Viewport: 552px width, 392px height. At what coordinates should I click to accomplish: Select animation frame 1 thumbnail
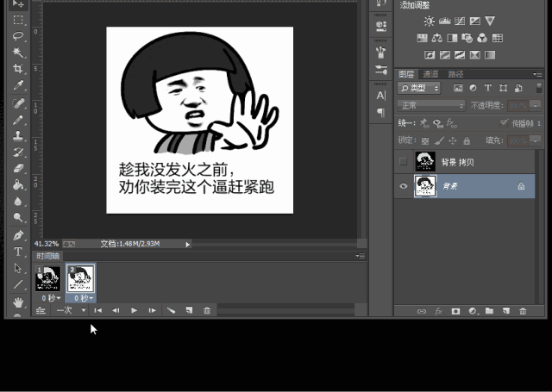(47, 279)
